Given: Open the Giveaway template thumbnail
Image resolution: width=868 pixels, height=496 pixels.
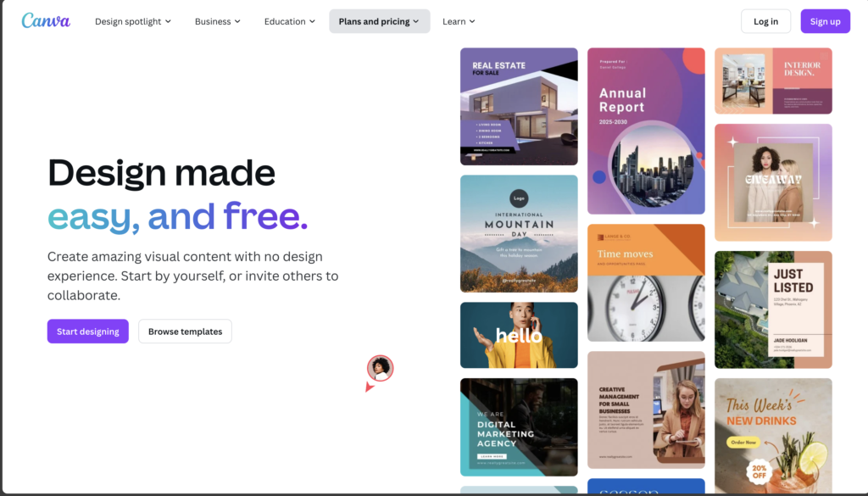Looking at the screenshot, I should (773, 182).
